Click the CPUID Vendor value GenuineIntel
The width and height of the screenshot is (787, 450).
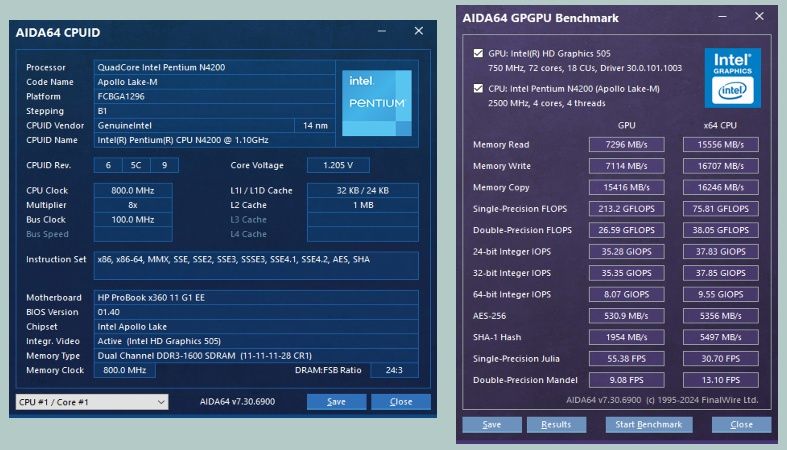194,125
